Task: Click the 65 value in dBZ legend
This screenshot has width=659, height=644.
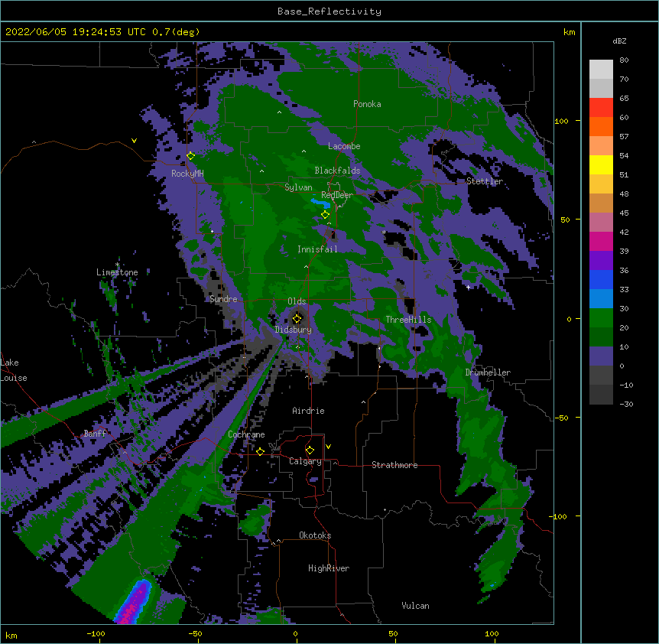Action: pos(624,99)
